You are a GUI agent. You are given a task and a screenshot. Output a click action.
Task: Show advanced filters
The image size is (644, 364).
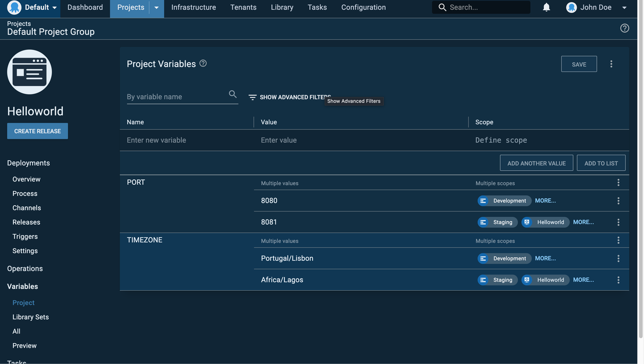[289, 97]
